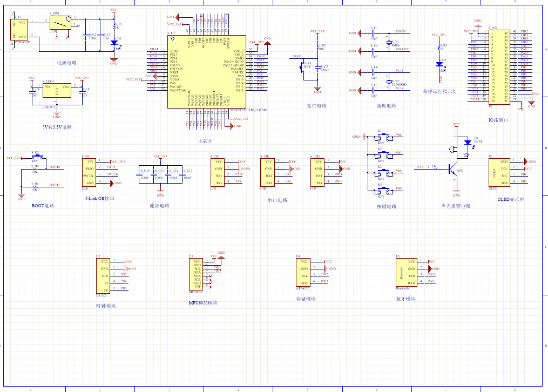Click the DS1302 clock module U2
The image size is (548, 392).
(x=105, y=275)
